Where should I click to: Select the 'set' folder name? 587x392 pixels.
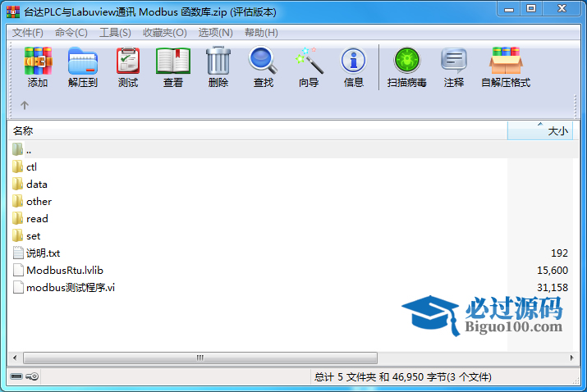tap(34, 236)
